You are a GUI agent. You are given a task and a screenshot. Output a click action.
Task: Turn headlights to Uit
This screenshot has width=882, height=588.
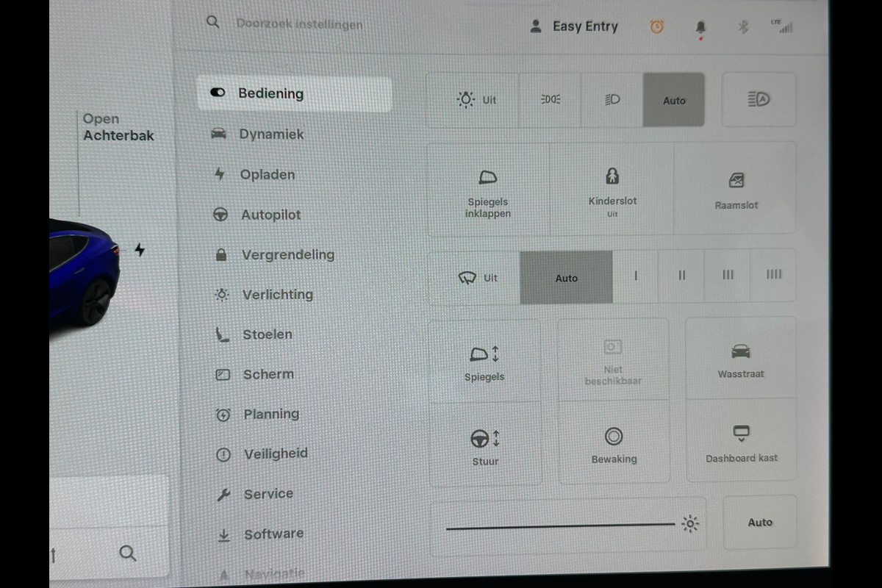[x=476, y=100]
